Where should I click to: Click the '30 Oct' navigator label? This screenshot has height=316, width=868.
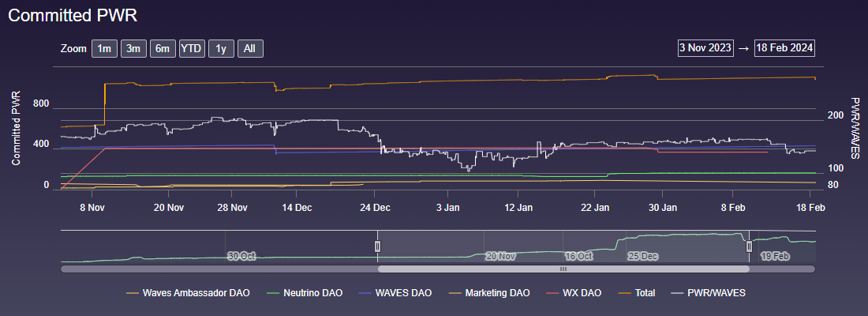click(x=241, y=257)
